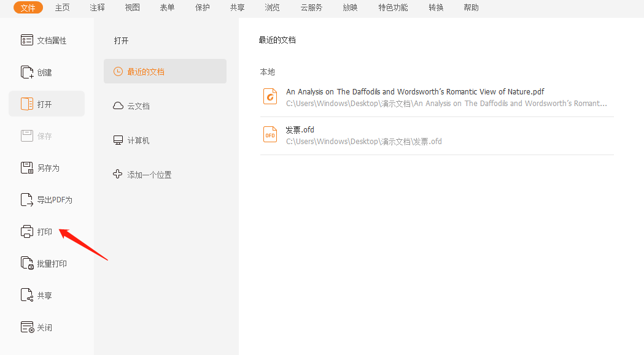Open the Wordsworth analysis PDF from recents

click(x=415, y=91)
